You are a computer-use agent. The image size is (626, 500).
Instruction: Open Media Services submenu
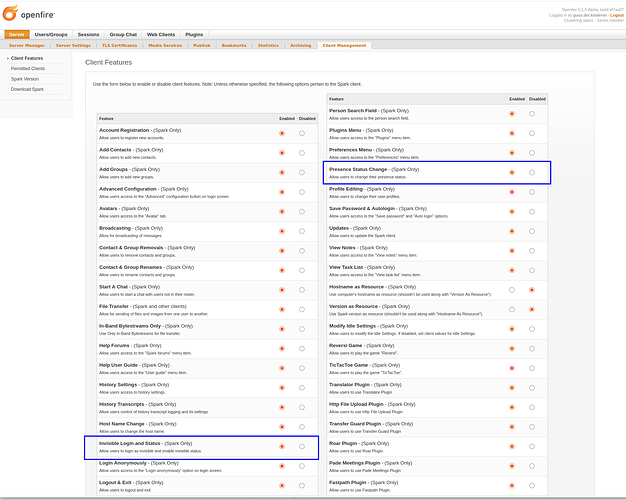165,46
